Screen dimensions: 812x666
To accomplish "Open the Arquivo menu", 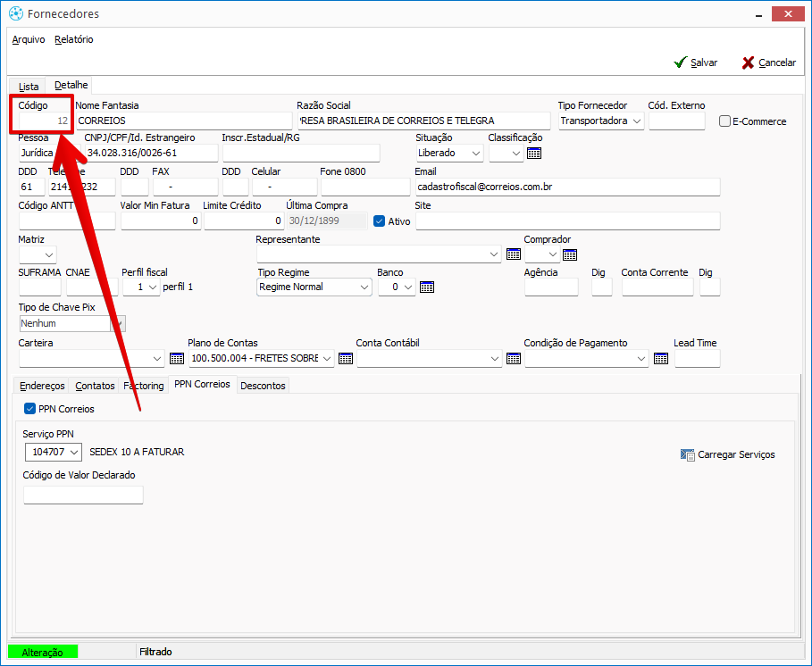I will tap(29, 39).
